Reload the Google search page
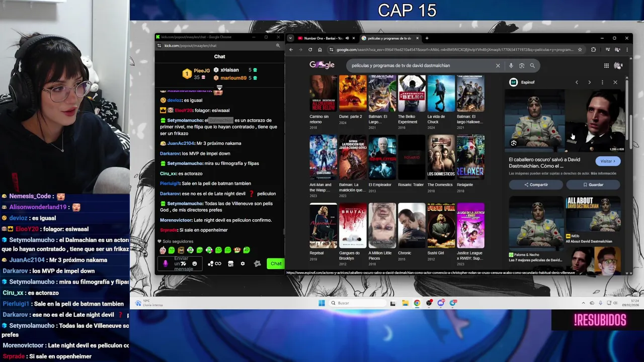Screen dimensions: 644x362 310,50
